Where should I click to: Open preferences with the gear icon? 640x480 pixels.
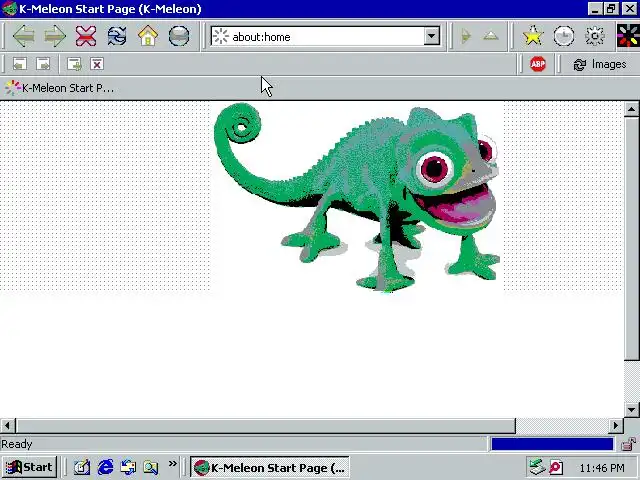tap(595, 36)
